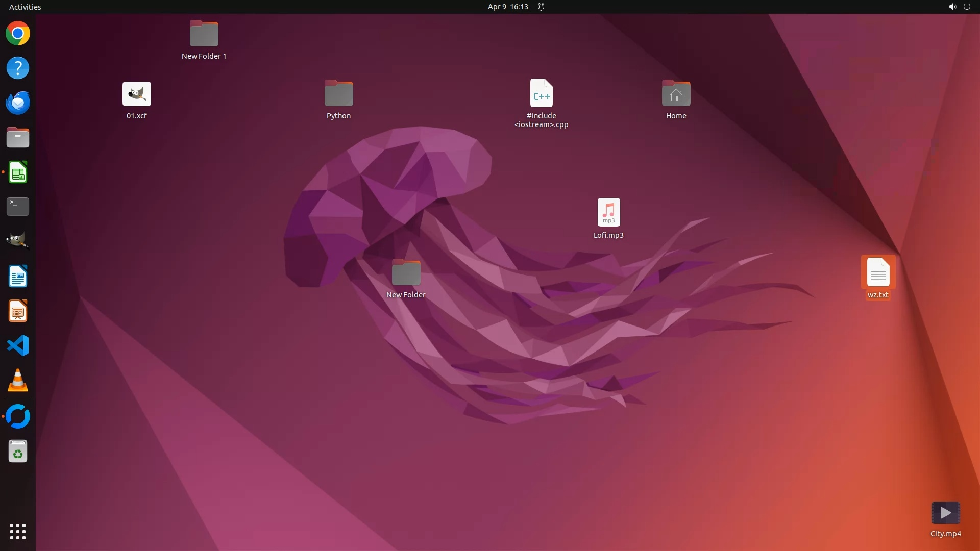Open LibreOffice Impress in the dock
The image size is (980, 551).
click(x=18, y=311)
